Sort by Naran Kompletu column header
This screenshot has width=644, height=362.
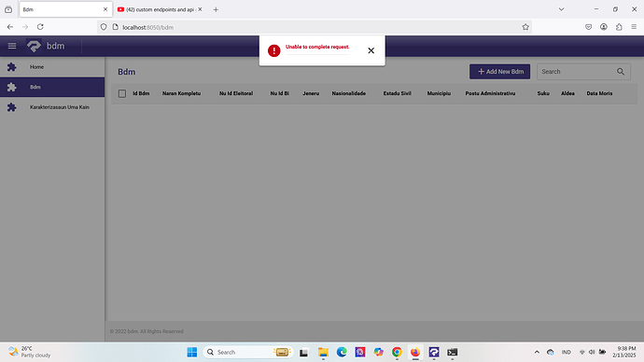click(x=182, y=93)
